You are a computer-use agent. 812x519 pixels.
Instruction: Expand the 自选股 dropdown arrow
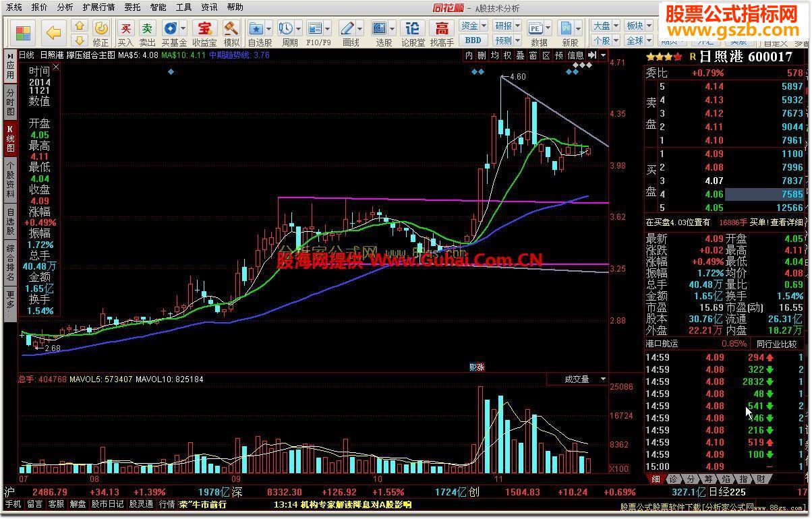(x=268, y=29)
